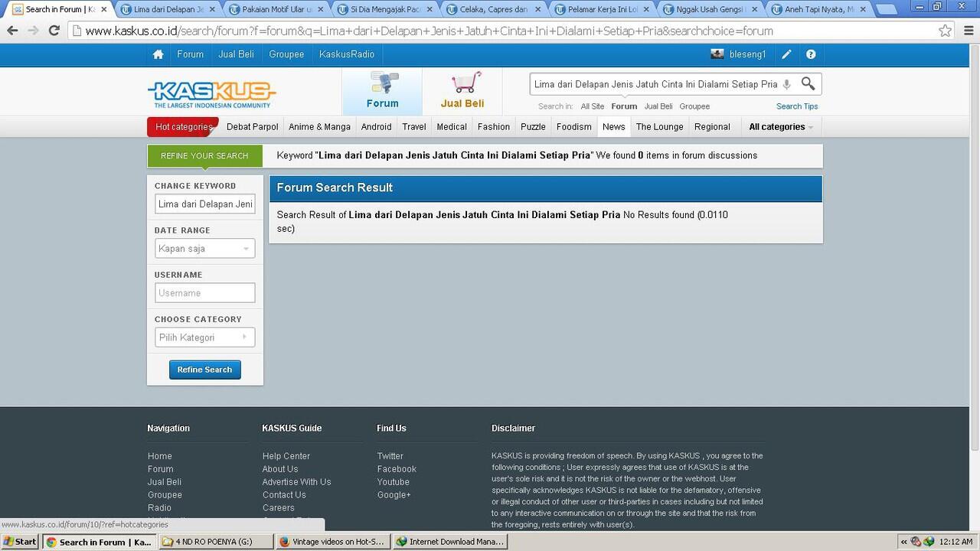Screen dimensions: 980x551
Task: Click the Username input field
Action: [204, 293]
